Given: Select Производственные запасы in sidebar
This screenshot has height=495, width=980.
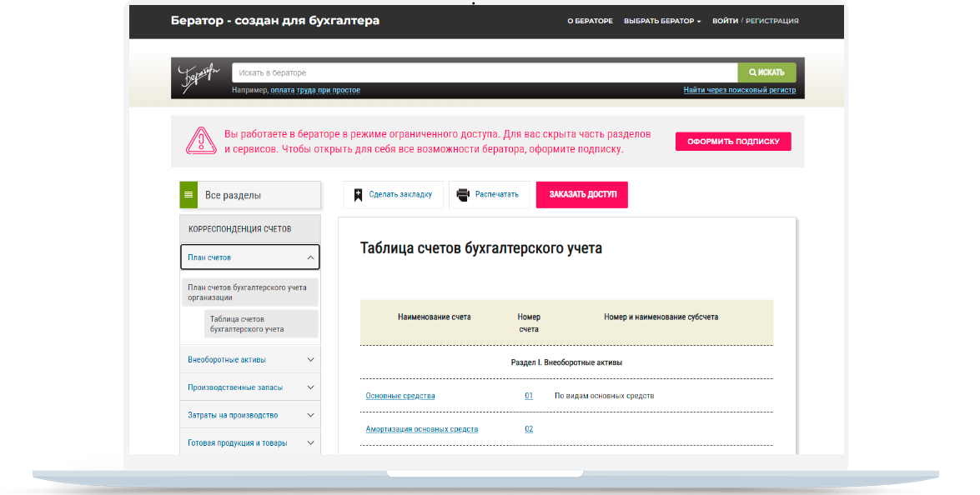Looking at the screenshot, I should pyautogui.click(x=235, y=387).
